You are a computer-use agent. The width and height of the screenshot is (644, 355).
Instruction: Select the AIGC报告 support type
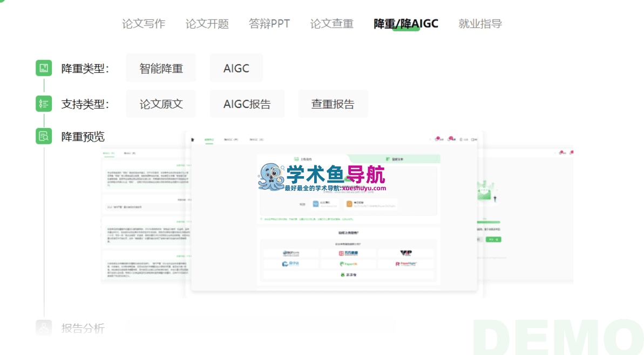point(247,104)
